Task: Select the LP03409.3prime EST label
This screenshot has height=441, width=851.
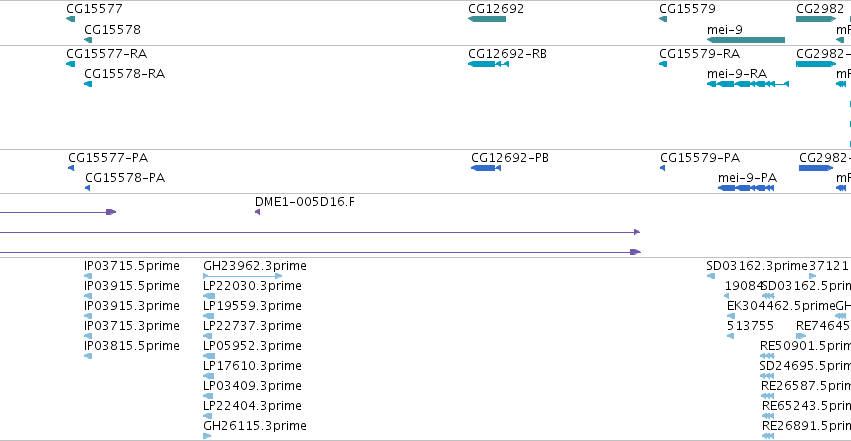Action: tap(252, 386)
